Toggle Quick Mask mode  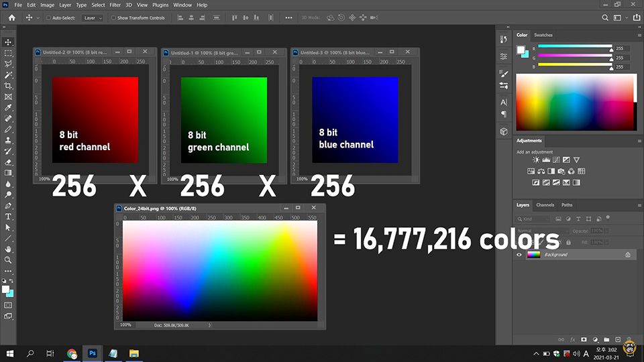click(x=8, y=306)
